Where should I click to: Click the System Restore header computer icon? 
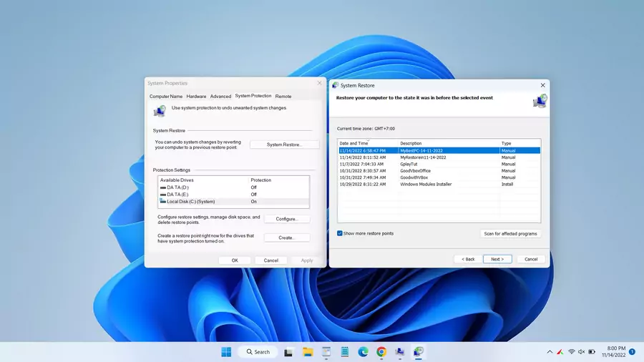coord(540,101)
